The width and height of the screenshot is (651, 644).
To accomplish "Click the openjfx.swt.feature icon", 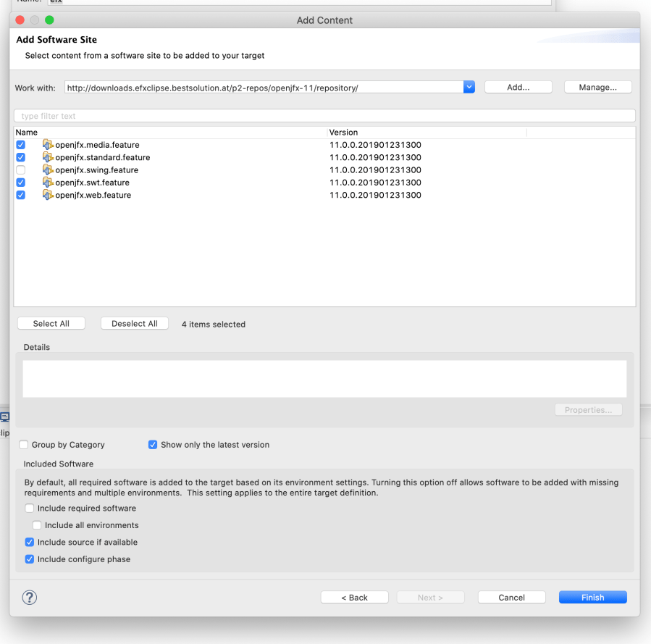I will tap(49, 183).
